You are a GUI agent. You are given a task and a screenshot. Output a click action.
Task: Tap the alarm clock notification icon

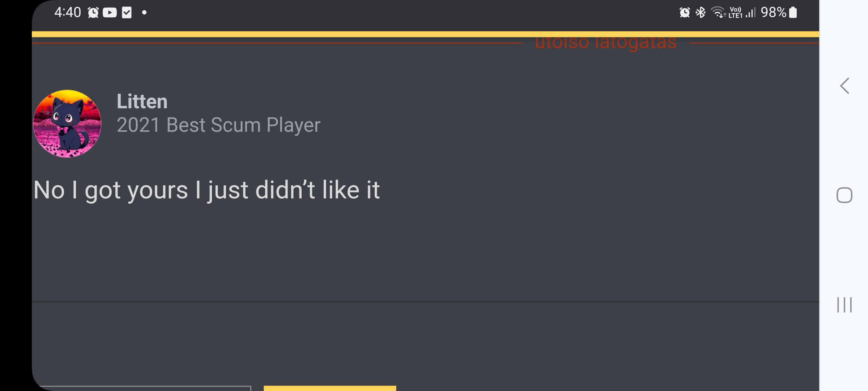click(93, 13)
